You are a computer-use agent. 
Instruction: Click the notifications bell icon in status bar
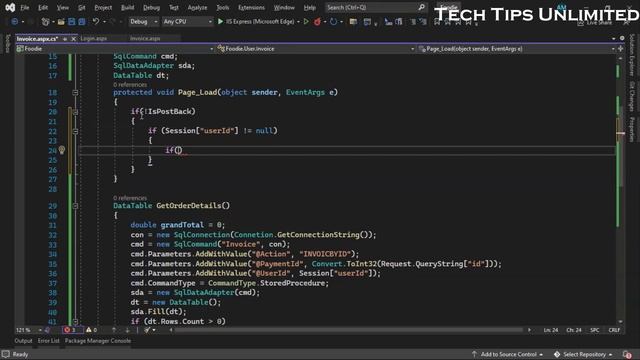[x=627, y=354]
